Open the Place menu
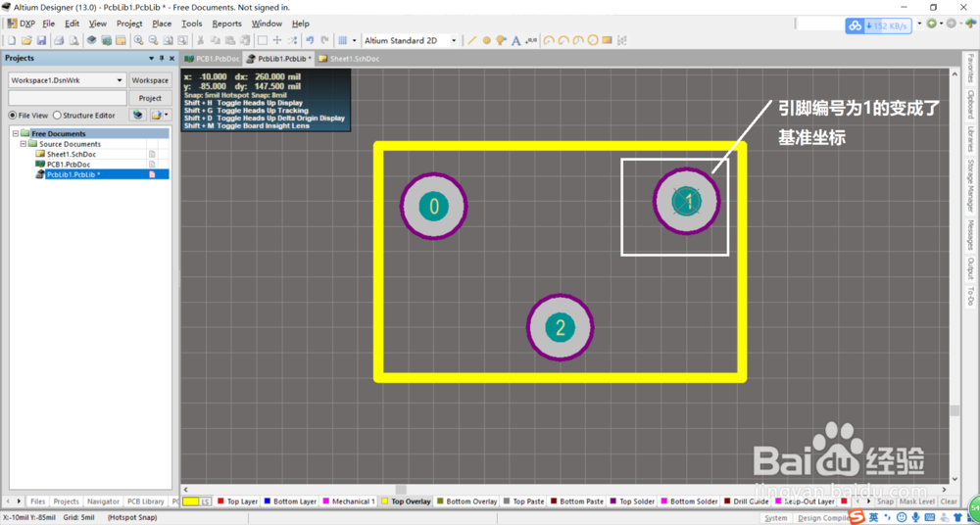 pos(162,24)
